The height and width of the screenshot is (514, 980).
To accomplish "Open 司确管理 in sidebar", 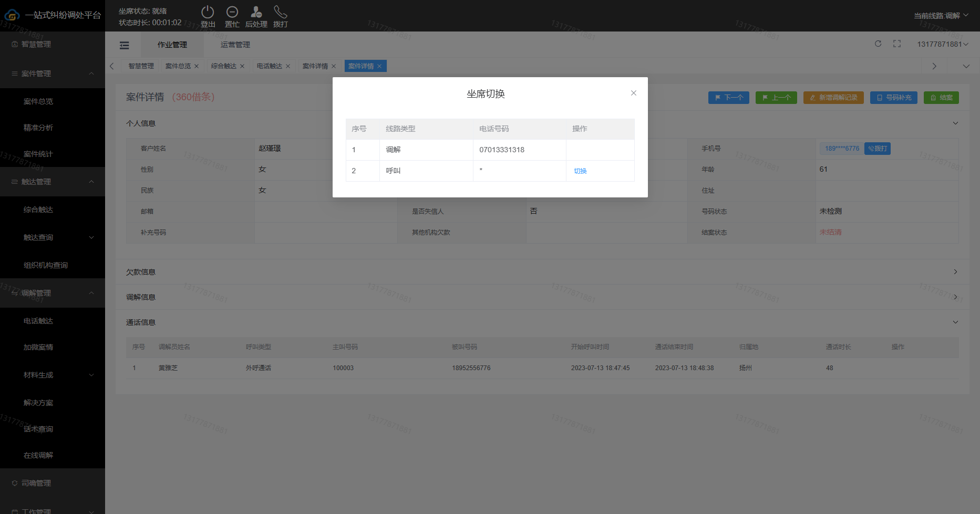I will (x=53, y=483).
